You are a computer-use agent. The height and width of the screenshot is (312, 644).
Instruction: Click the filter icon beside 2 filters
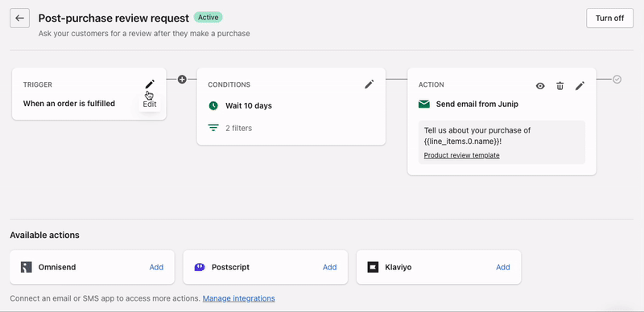pyautogui.click(x=213, y=128)
